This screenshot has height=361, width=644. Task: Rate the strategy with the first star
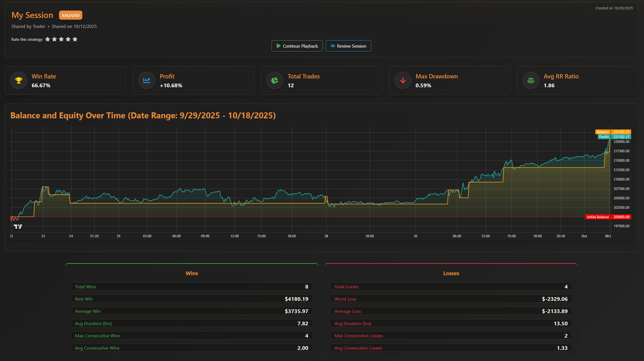click(x=48, y=39)
